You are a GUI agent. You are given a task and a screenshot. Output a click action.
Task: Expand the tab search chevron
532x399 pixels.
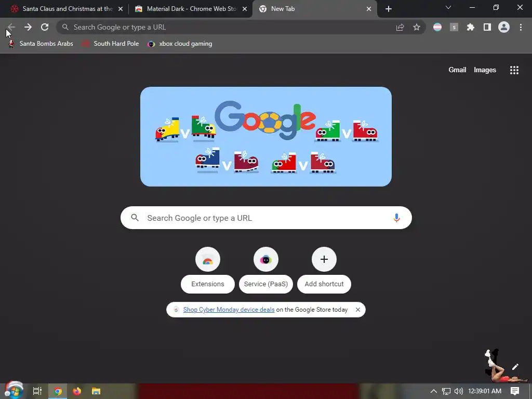click(448, 7)
